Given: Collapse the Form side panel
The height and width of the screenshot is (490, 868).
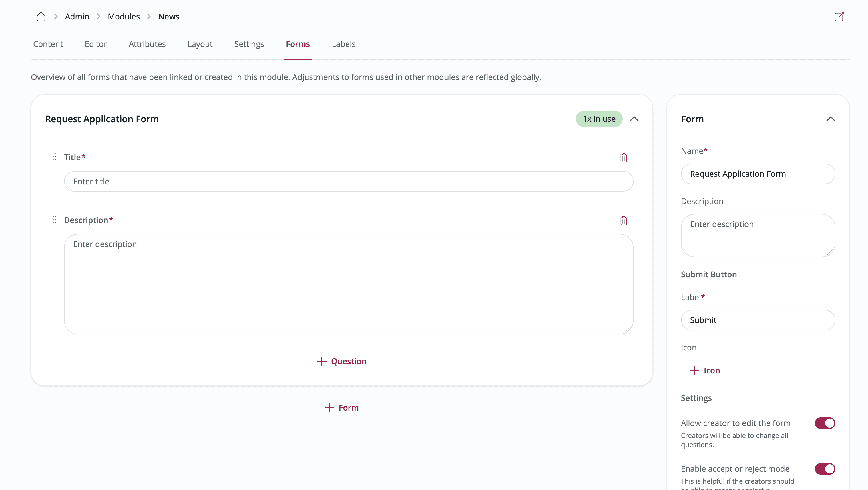Looking at the screenshot, I should pos(830,119).
